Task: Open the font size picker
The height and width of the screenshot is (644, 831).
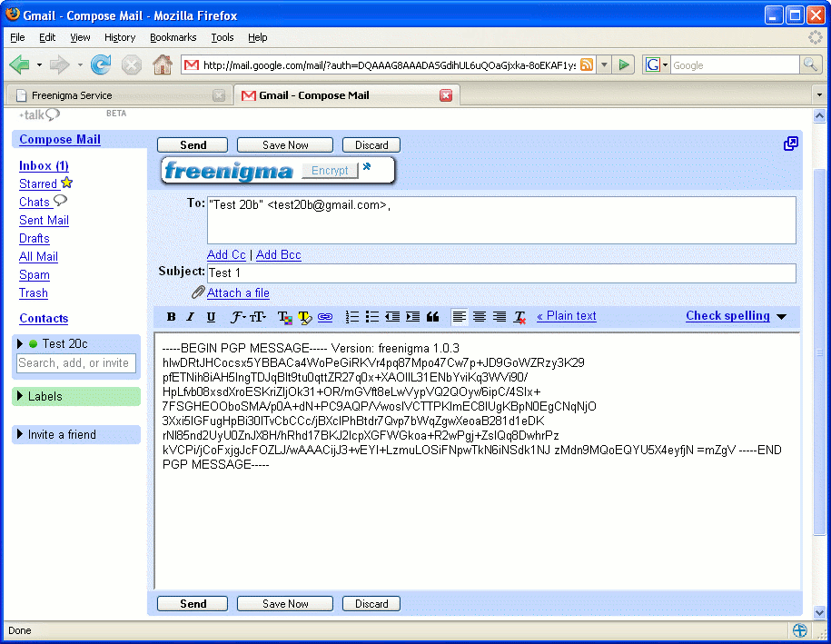Action: click(258, 316)
